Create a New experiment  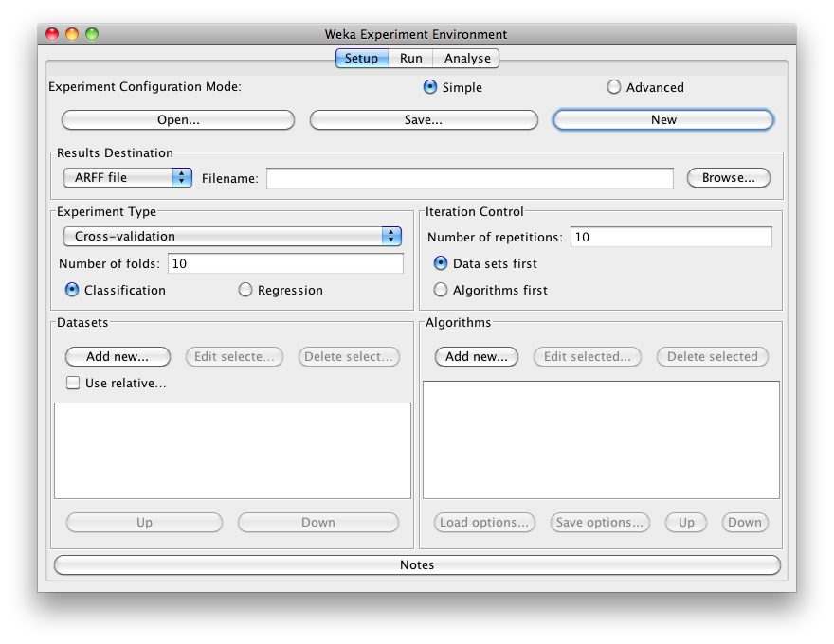coord(663,119)
